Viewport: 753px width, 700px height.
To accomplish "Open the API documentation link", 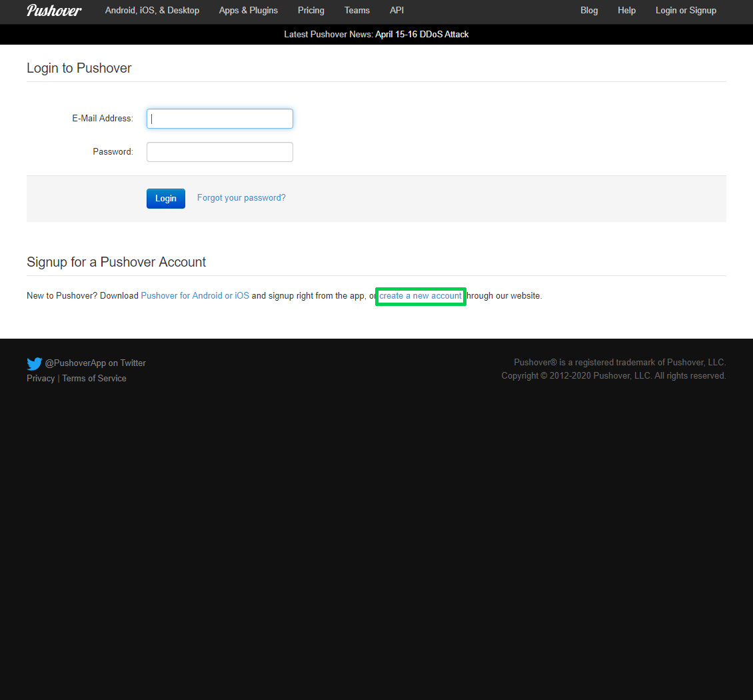I will [396, 11].
